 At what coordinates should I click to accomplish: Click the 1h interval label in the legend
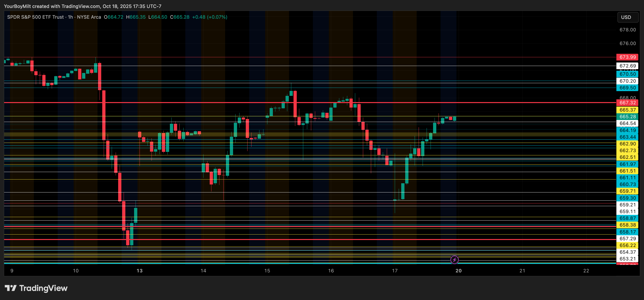tap(70, 17)
